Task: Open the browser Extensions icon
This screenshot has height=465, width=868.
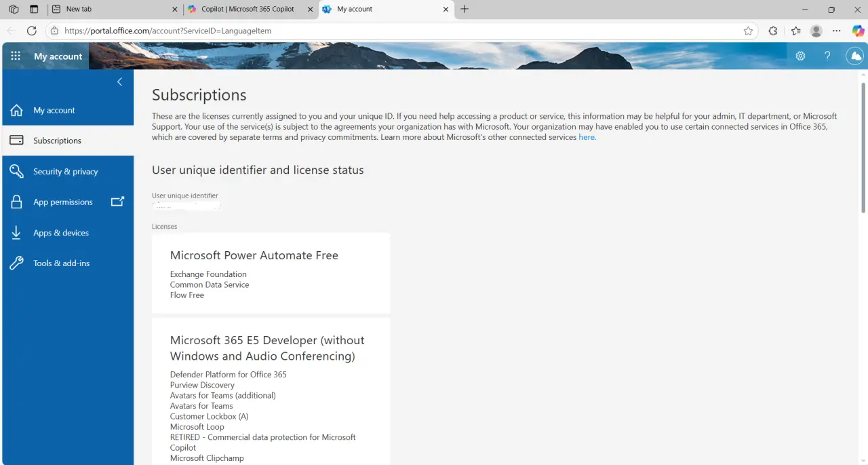Action: 773,31
